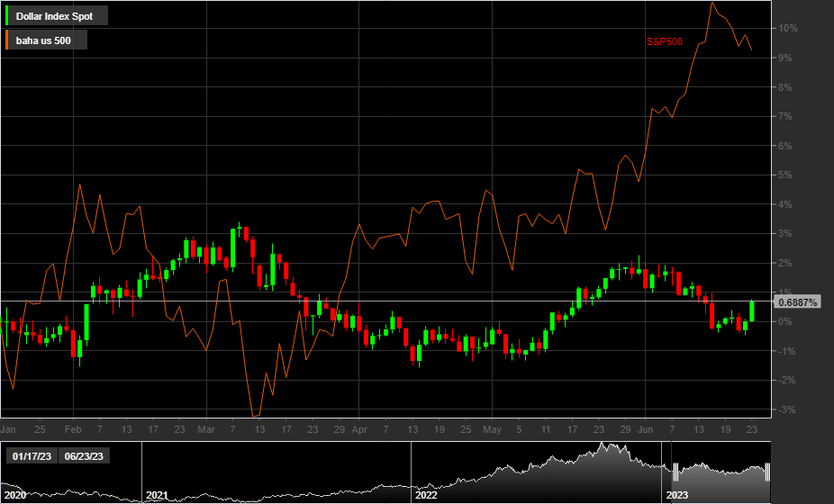834x504 pixels.
Task: Select 2022 in the overview timeline
Action: point(426,495)
